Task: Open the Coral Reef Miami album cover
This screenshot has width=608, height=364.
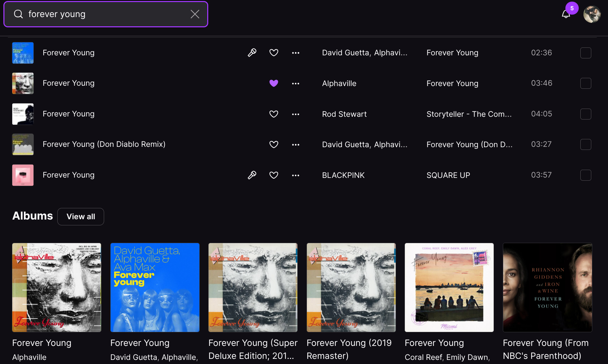Action: point(449,288)
